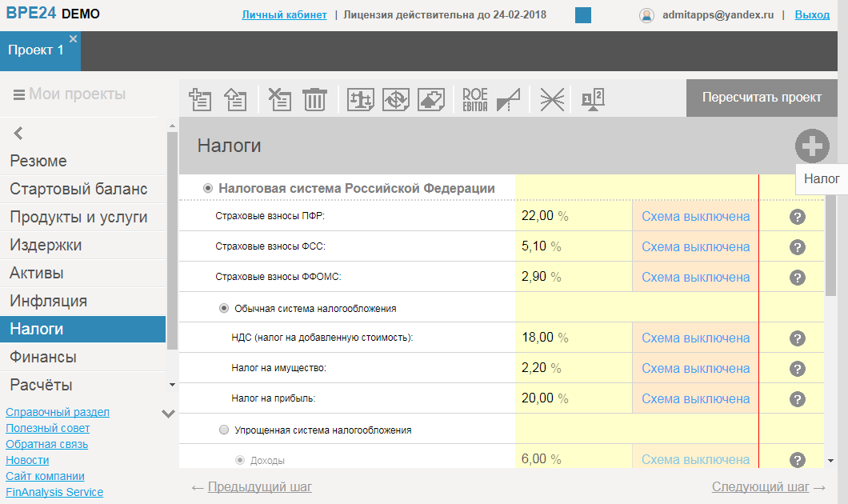Click the trash bin delete icon

[315, 99]
